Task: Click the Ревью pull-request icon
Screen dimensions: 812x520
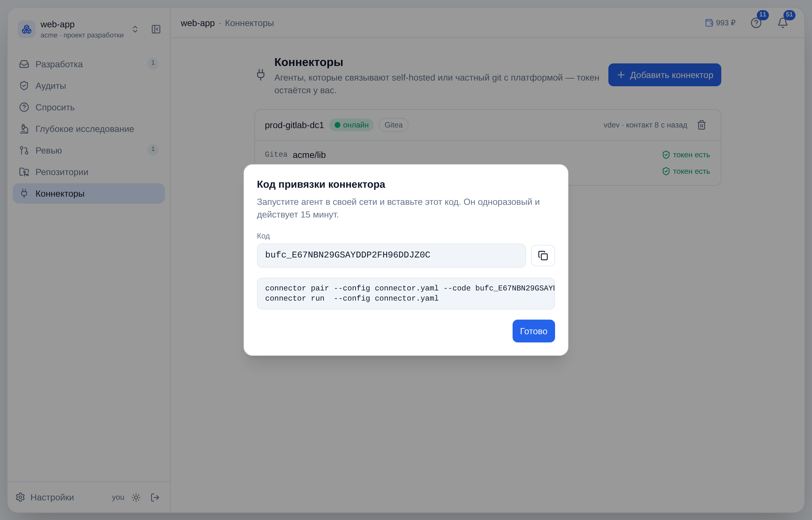Action: [24, 150]
